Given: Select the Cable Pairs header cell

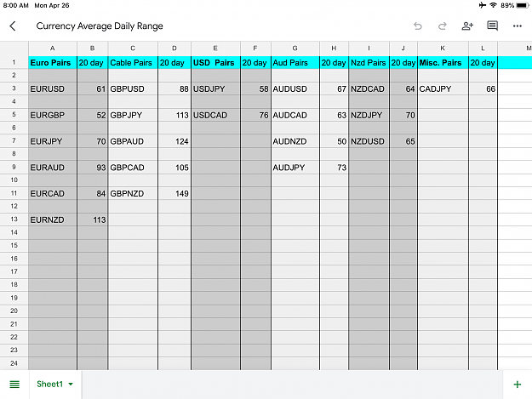Looking at the screenshot, I should coord(133,63).
